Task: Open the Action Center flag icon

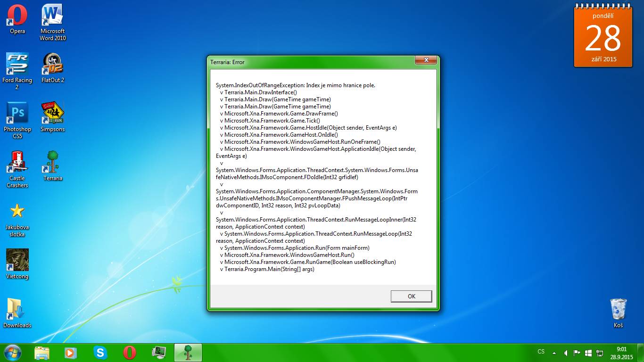Action: (x=577, y=353)
